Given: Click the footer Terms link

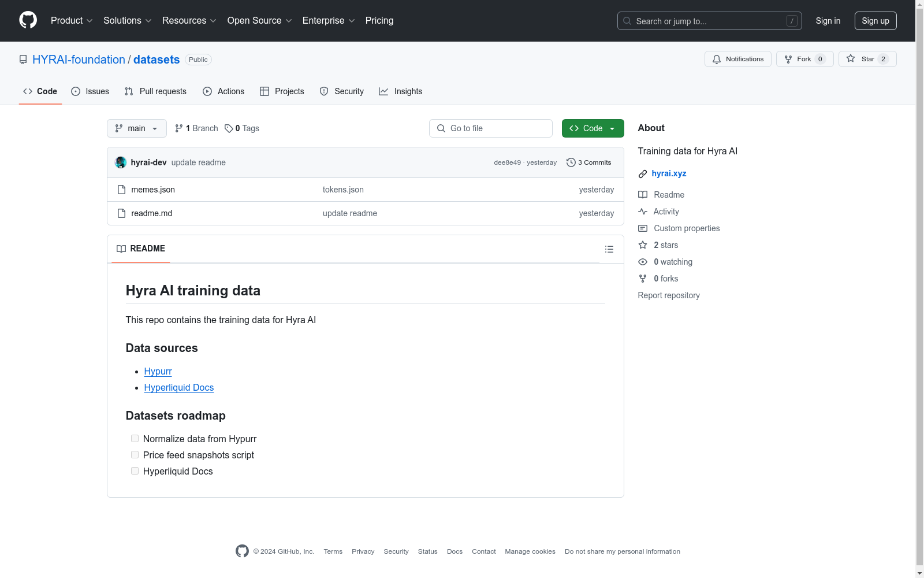Looking at the screenshot, I should coord(333,551).
